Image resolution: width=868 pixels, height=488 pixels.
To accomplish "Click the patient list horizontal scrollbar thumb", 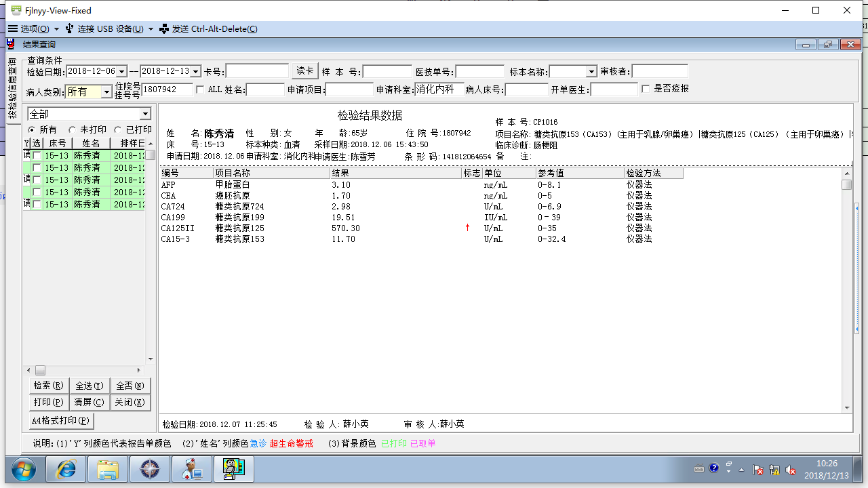I will click(40, 371).
